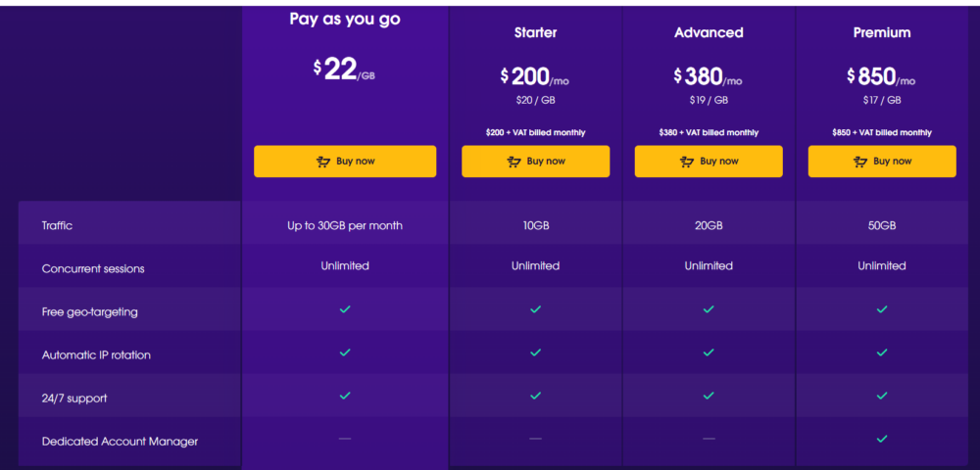The width and height of the screenshot is (980, 470).
Task: Click the dash for Starter Dedicated Account Manager
Action: (x=535, y=439)
